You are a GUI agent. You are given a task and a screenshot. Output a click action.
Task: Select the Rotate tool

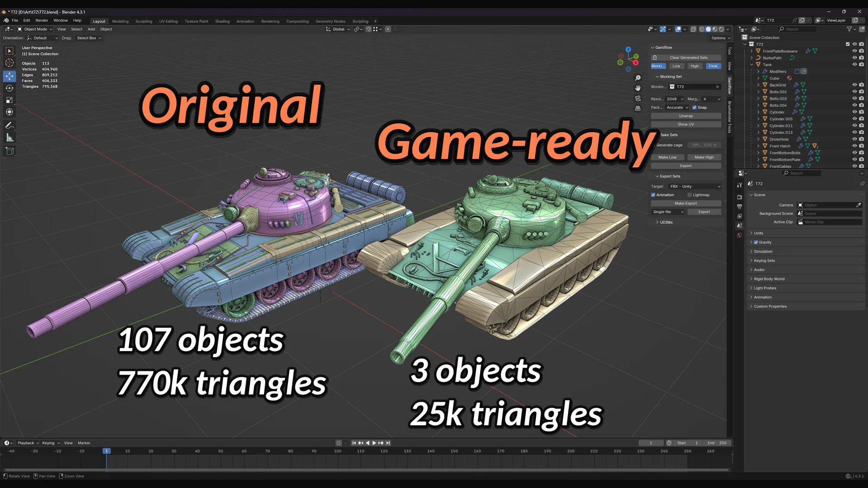[9, 88]
